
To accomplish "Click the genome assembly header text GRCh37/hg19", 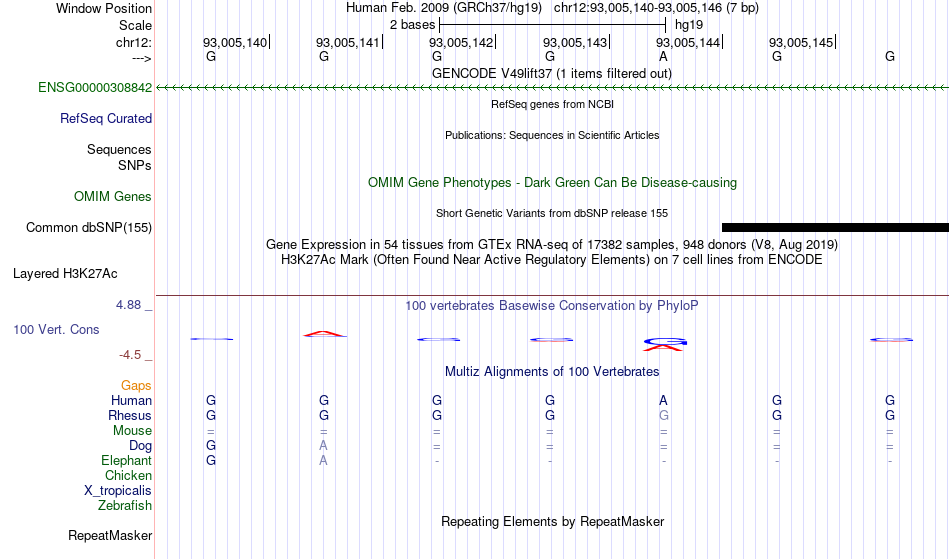I will 498,8.
